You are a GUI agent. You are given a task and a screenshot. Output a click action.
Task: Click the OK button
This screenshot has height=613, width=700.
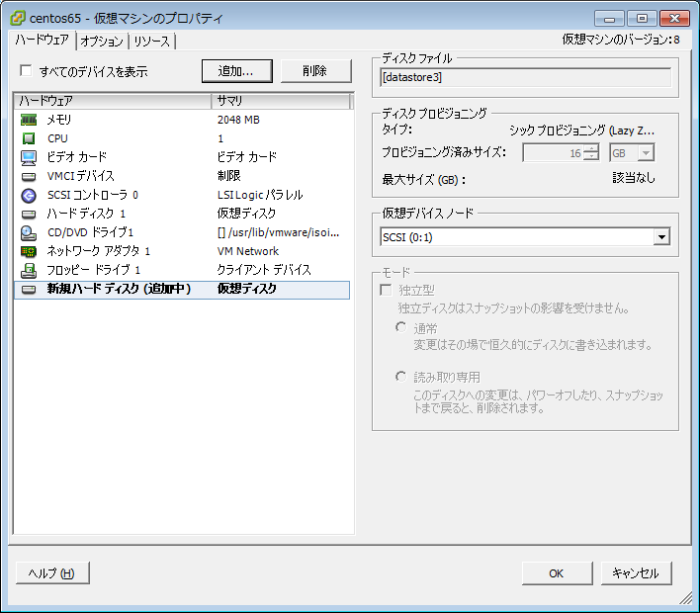tap(557, 573)
